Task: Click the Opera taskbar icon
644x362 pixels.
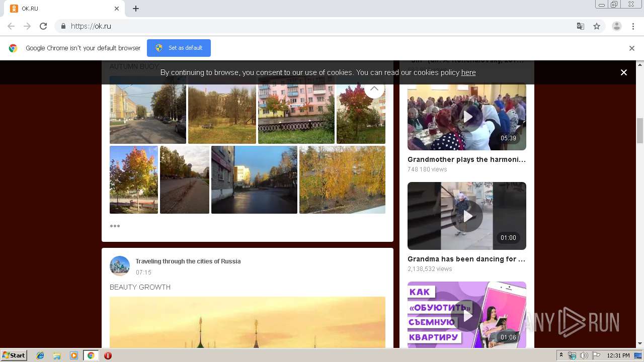Action: [108, 355]
